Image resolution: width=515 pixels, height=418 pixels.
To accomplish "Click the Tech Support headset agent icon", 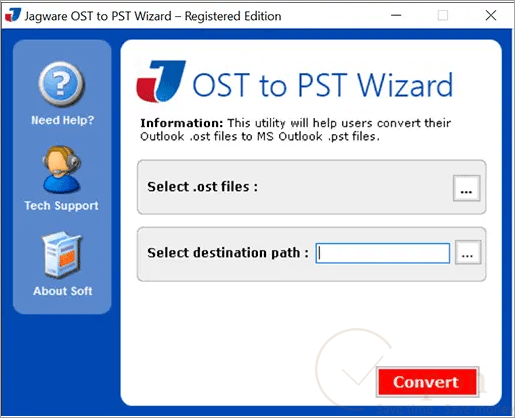I will [62, 169].
